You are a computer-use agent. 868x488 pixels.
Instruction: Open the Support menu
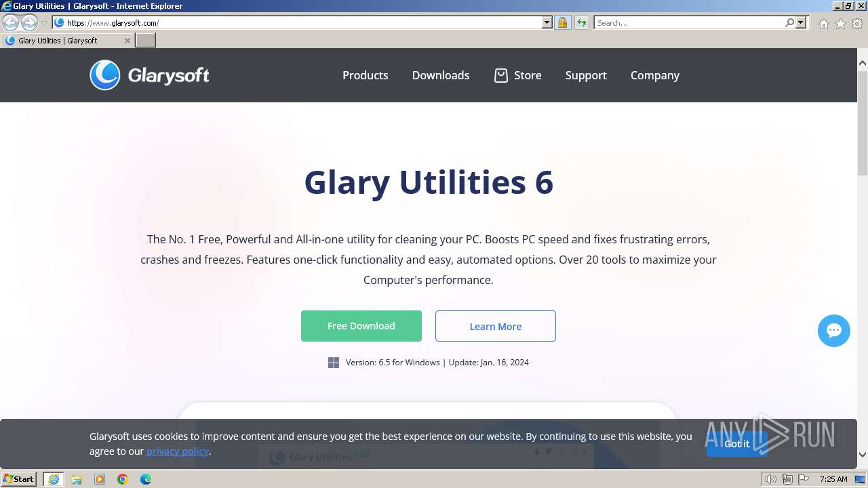coord(586,75)
